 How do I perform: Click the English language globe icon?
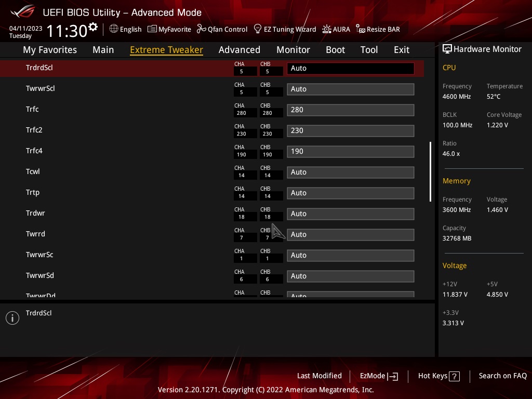coord(114,29)
